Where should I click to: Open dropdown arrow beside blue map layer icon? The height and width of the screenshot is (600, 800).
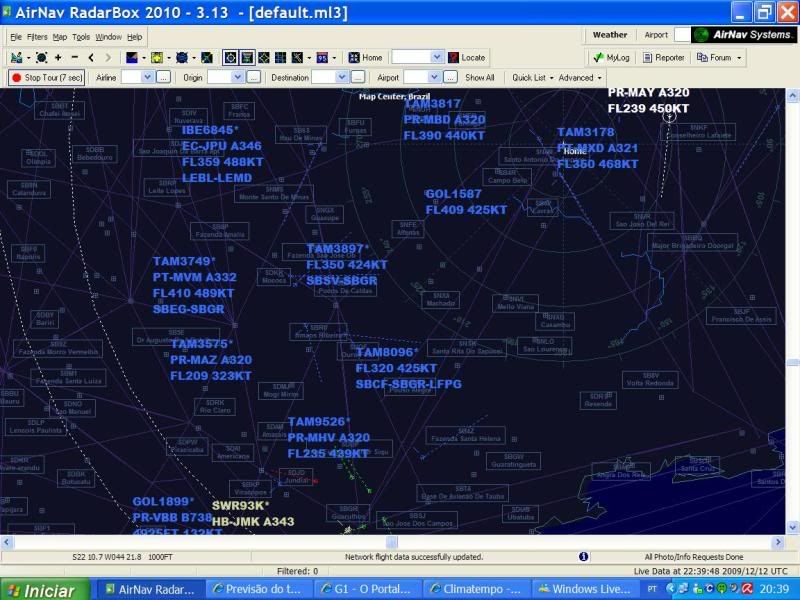(x=144, y=58)
